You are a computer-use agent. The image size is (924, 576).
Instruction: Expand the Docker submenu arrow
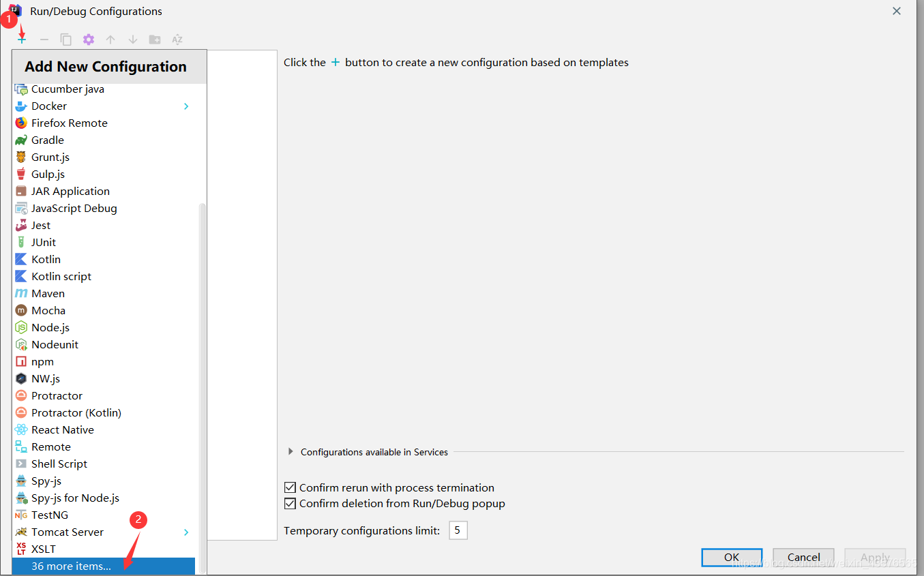click(x=186, y=106)
